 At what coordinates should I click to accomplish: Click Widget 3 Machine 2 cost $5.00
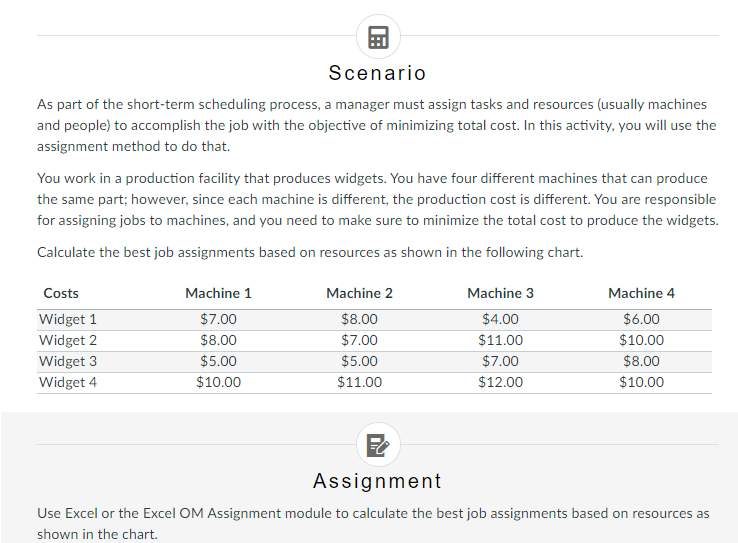[x=359, y=361]
